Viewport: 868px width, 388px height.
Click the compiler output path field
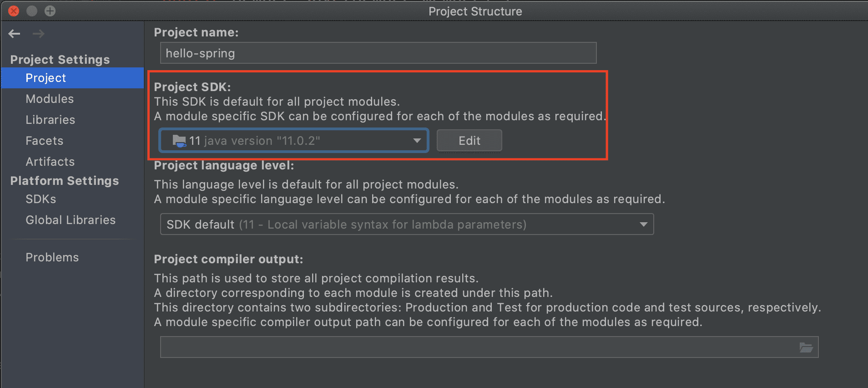[478, 347]
